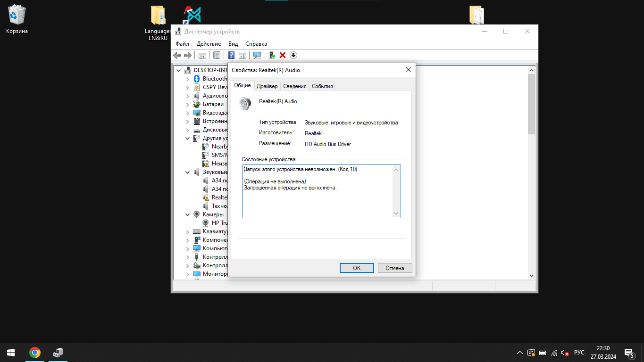The image size is (644, 362).
Task: Select the Неизв unknown device row
Action: [215, 164]
